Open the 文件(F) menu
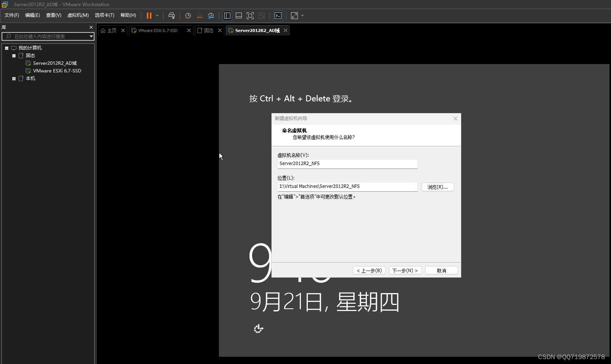The width and height of the screenshot is (611, 364). point(12,15)
